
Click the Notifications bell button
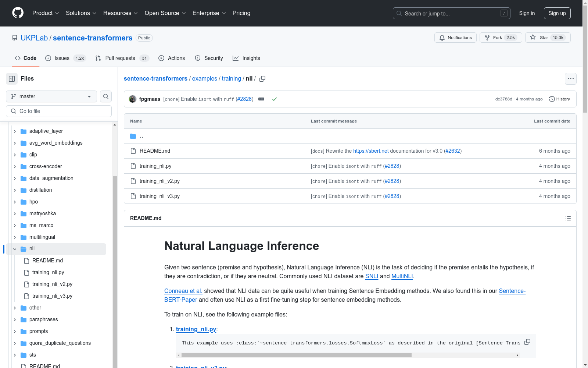tap(455, 38)
